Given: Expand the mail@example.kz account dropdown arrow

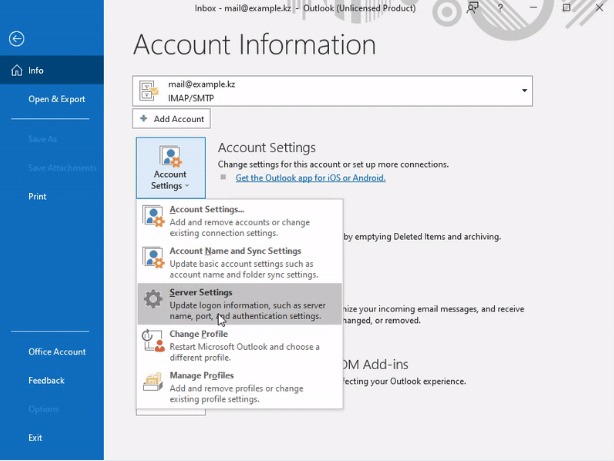Looking at the screenshot, I should [524, 90].
